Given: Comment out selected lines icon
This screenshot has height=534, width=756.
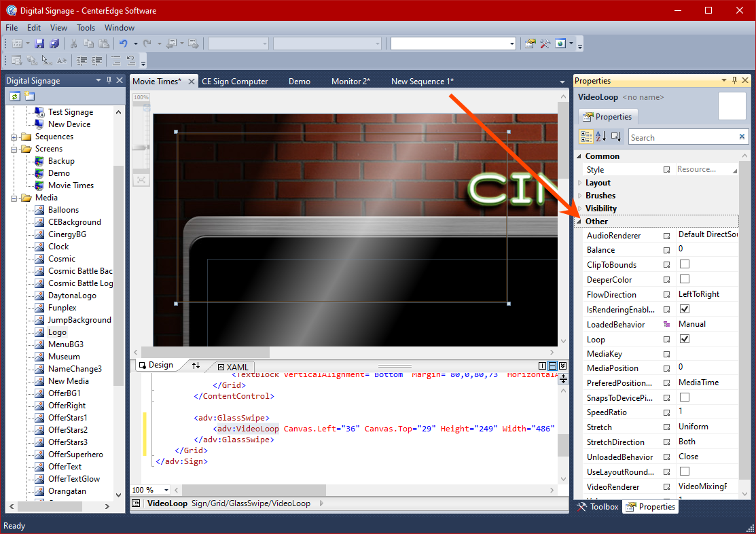Looking at the screenshot, I should click(116, 60).
